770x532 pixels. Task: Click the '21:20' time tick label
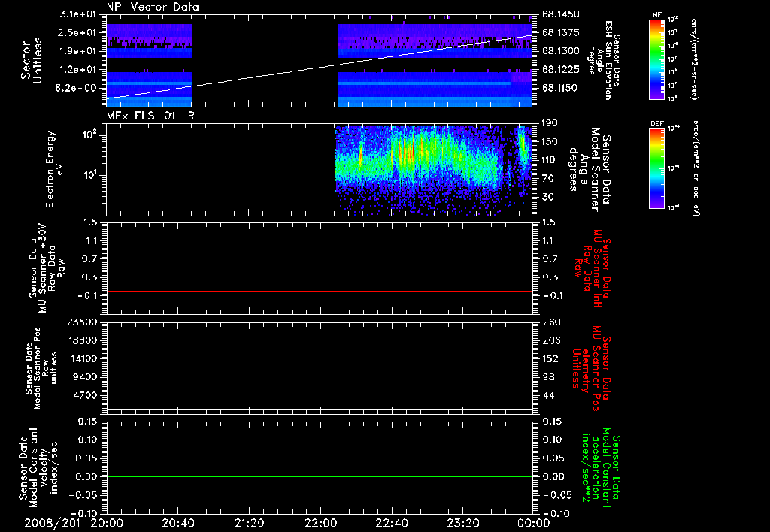(249, 523)
